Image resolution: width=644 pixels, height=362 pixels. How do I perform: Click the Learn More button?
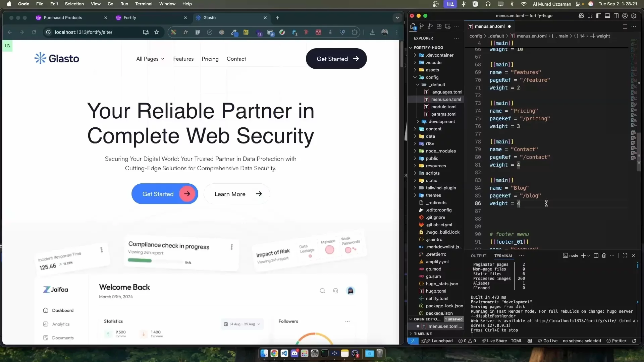[237, 194]
